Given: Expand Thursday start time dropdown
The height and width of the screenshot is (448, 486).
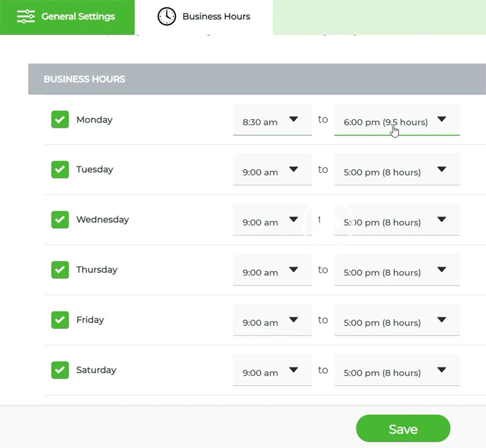Looking at the screenshot, I should pyautogui.click(x=272, y=270).
